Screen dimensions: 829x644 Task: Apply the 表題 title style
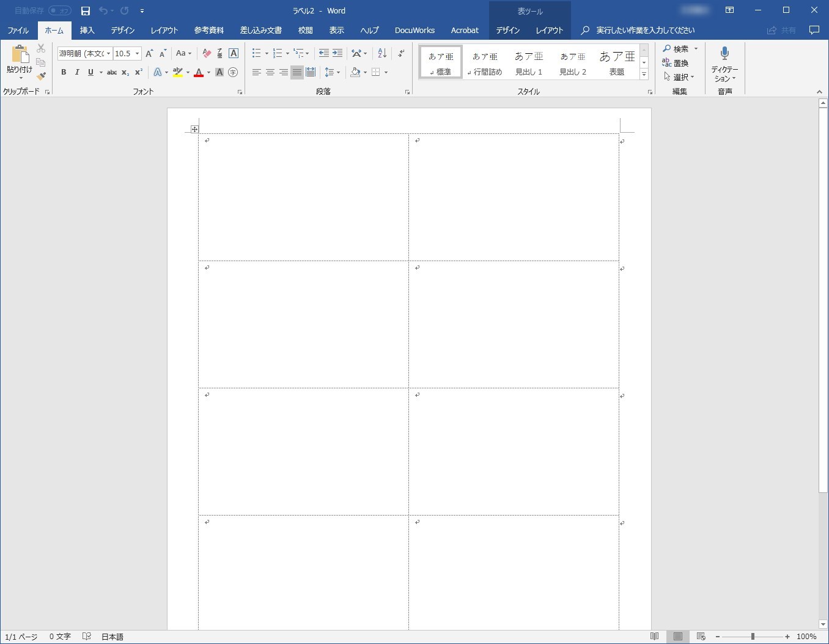(x=617, y=63)
